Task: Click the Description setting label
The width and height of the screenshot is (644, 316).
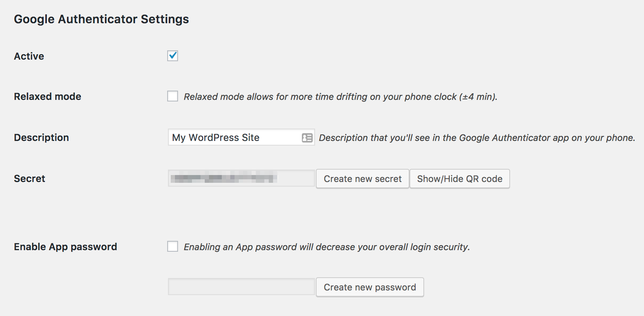Action: click(x=41, y=138)
